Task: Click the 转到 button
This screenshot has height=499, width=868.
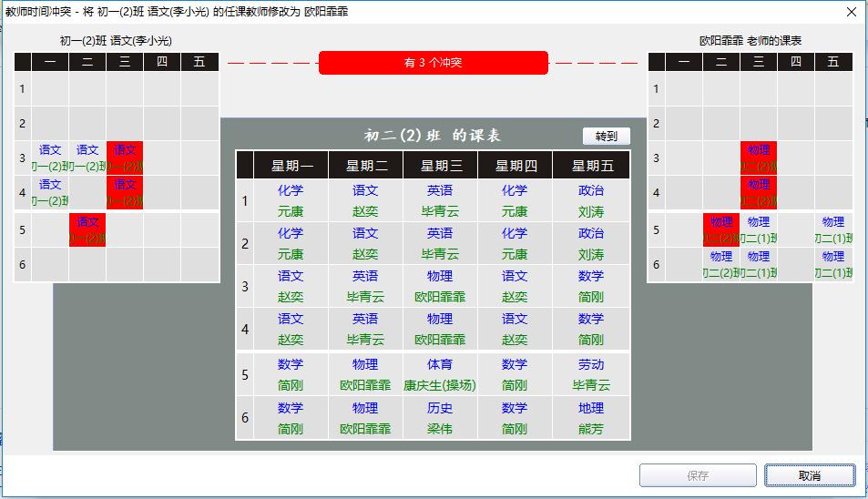Action: pos(606,137)
